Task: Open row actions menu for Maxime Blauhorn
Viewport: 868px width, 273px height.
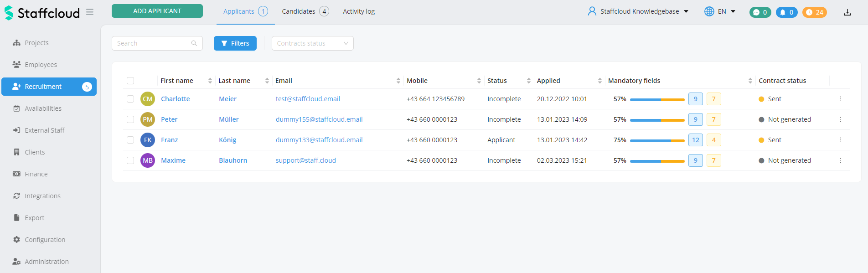Action: [x=840, y=160]
